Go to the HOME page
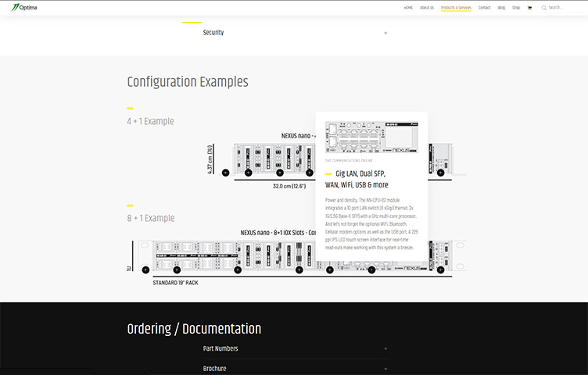588x375 pixels. click(408, 8)
